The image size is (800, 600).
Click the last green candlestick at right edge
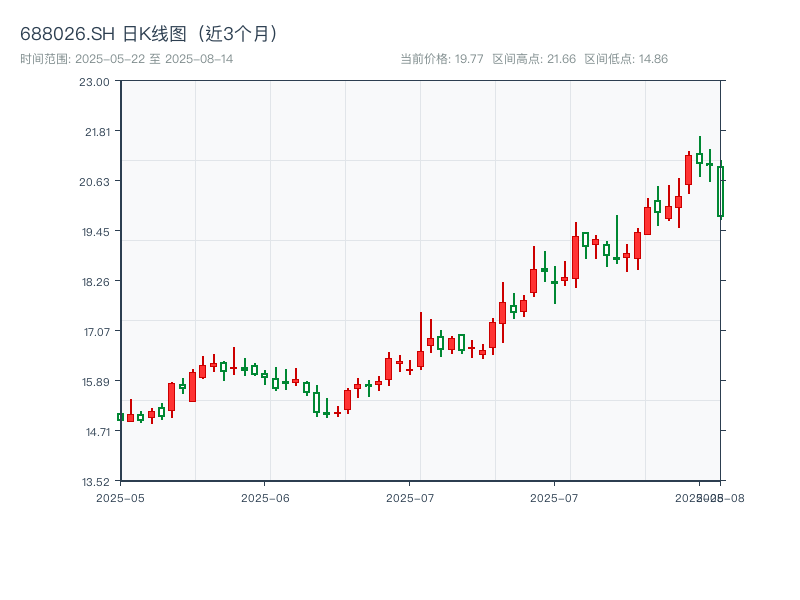720,191
